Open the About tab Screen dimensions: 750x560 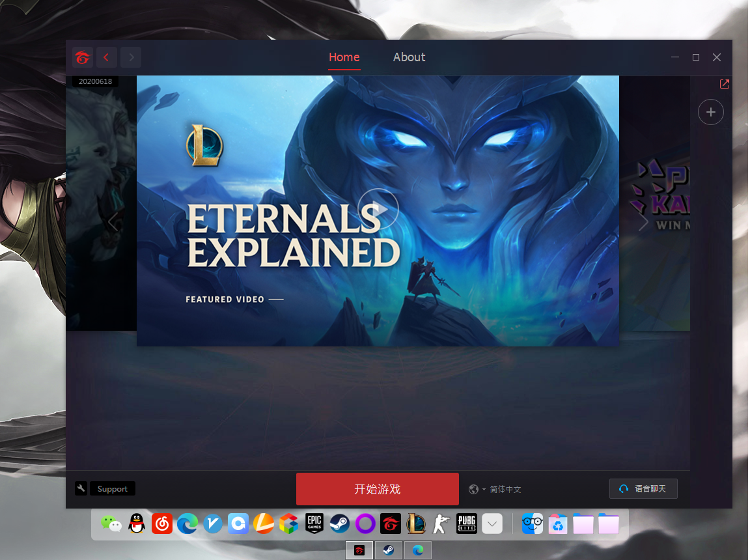tap(409, 57)
